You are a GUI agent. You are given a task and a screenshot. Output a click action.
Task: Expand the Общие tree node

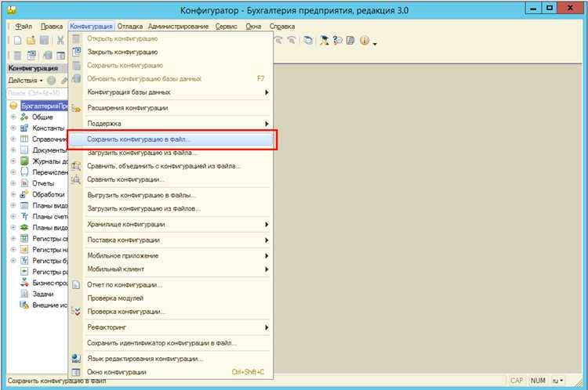13,117
